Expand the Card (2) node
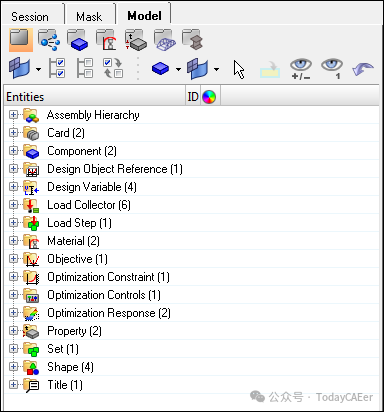 point(13,133)
